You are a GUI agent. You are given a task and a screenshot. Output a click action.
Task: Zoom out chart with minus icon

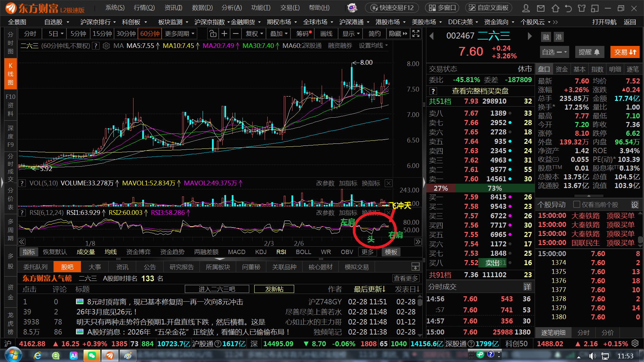(236, 34)
